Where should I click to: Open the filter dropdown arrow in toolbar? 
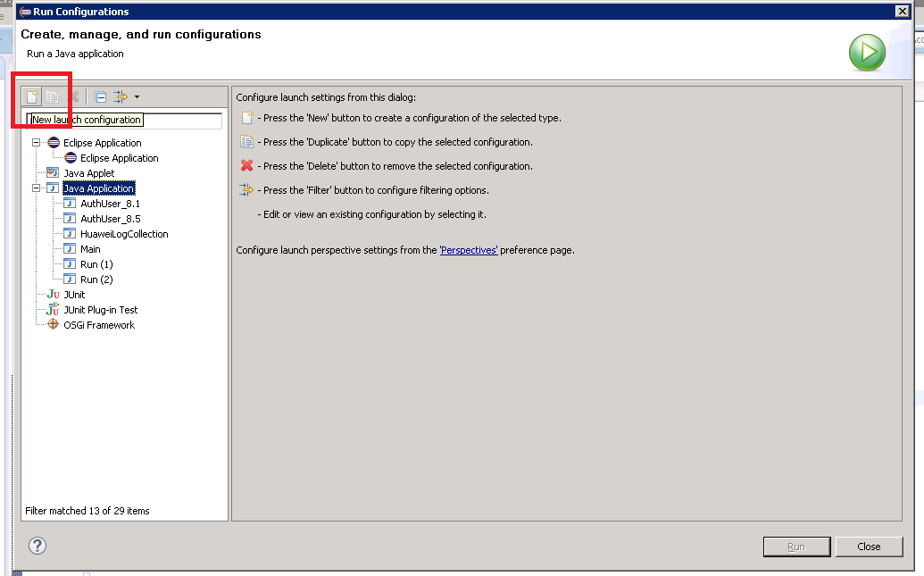(x=137, y=96)
